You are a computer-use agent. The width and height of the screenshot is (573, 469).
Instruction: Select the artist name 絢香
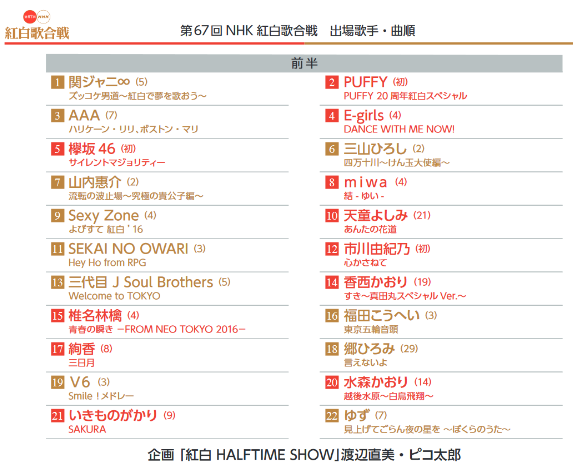coord(82,349)
